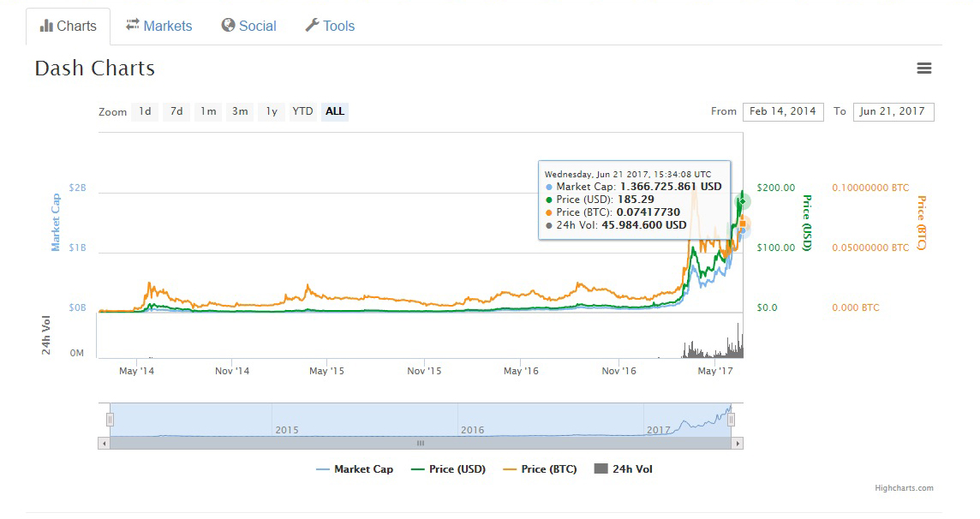Open the Tools tab
The height and width of the screenshot is (519, 980).
[x=330, y=26]
